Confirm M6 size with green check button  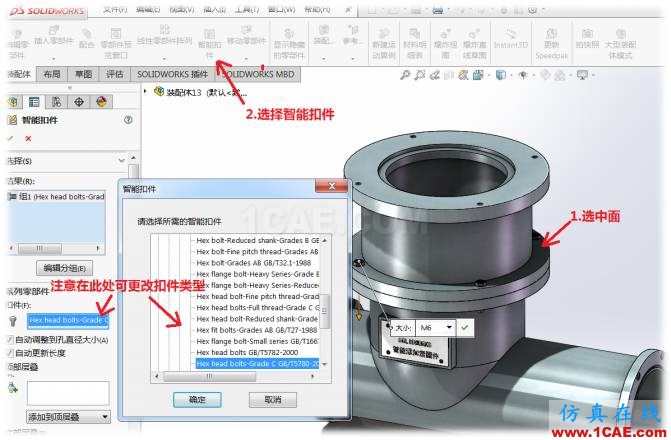click(x=465, y=327)
